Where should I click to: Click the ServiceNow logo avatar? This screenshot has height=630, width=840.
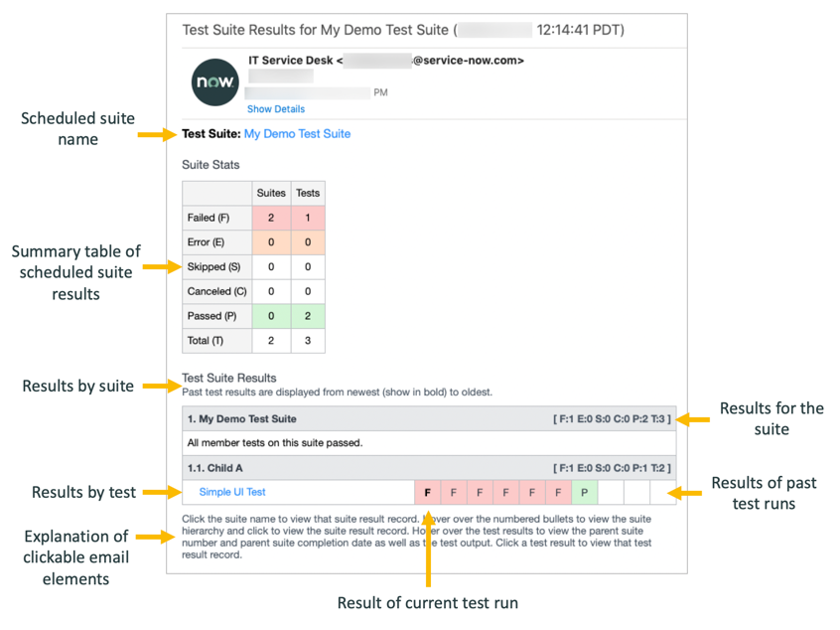click(x=213, y=82)
